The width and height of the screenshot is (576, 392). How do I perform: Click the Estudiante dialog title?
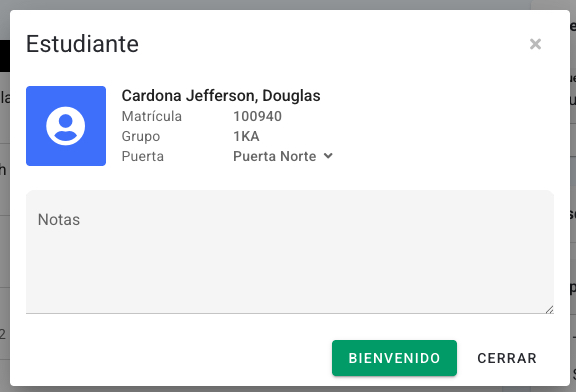pos(82,44)
